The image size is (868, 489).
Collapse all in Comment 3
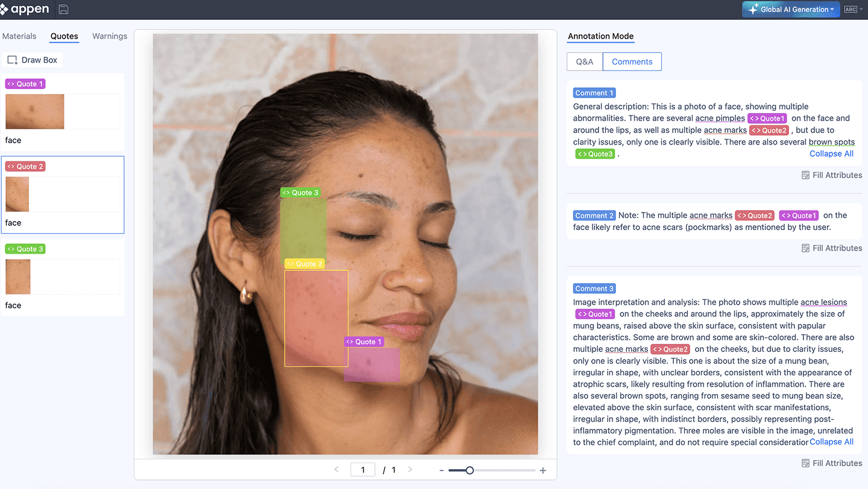point(831,442)
